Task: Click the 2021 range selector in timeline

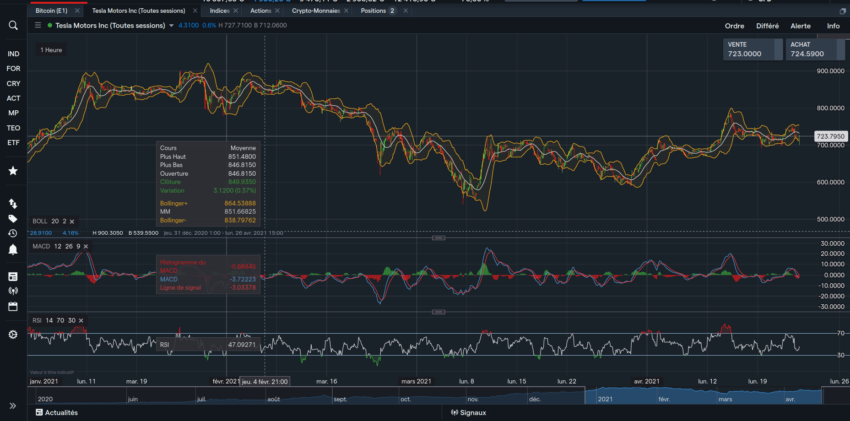Action: tap(605, 397)
